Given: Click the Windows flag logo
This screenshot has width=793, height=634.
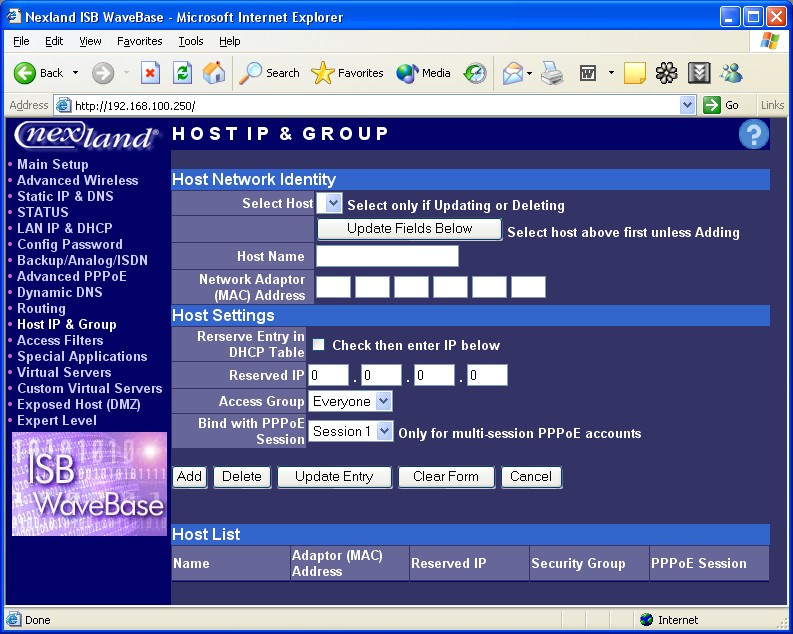Looking at the screenshot, I should point(769,41).
